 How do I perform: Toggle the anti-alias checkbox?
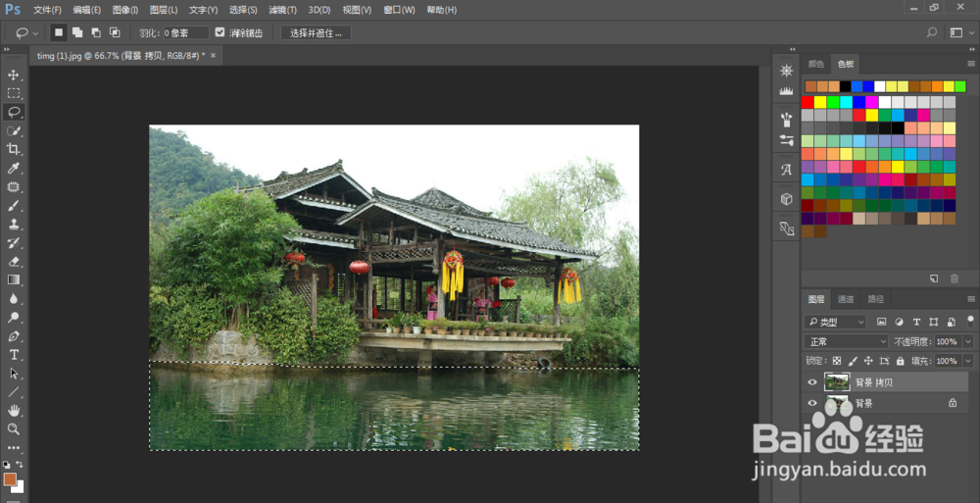click(x=220, y=32)
